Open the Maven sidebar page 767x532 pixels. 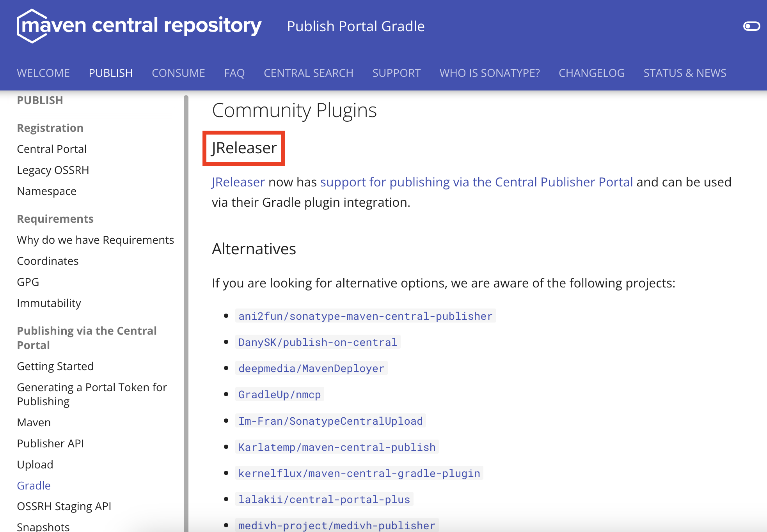pos(34,422)
